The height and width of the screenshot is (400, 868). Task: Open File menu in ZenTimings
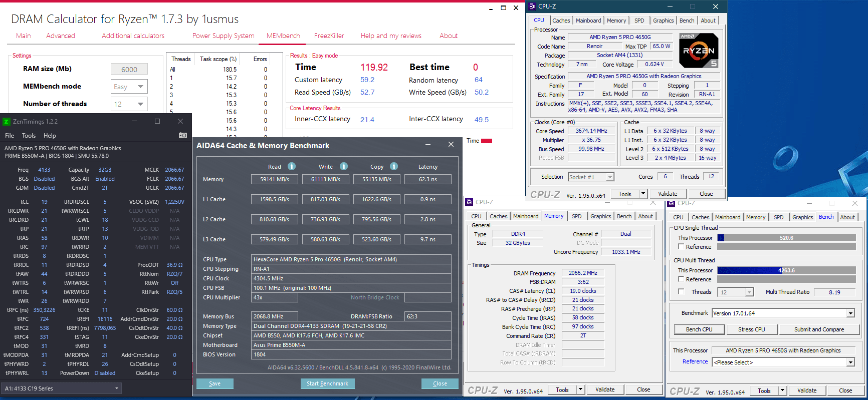(10, 136)
